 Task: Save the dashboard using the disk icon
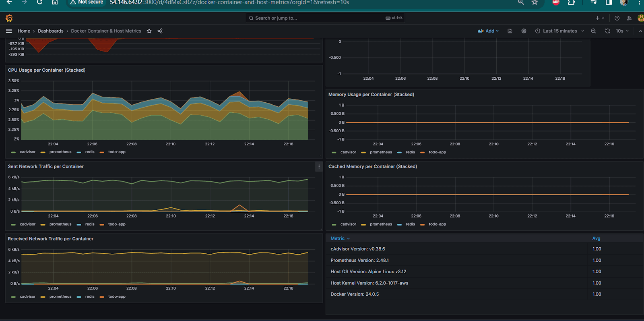[510, 31]
